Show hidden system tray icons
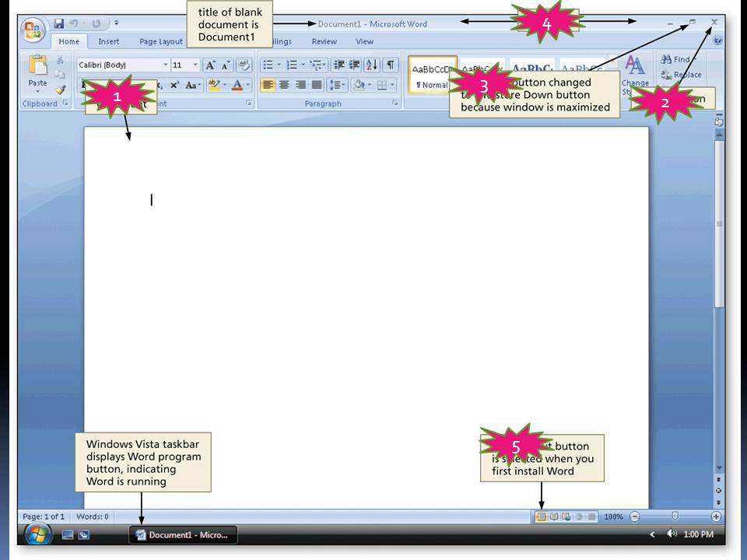 coord(652,534)
